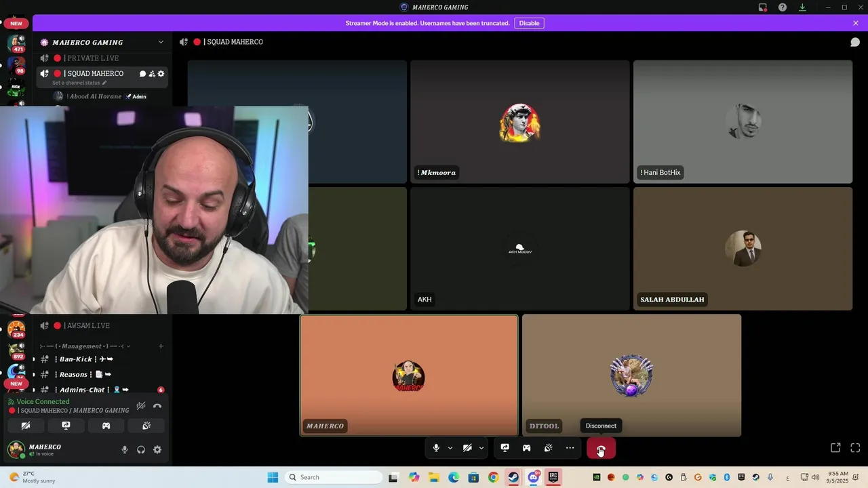Viewport: 868px width, 488px height.
Task: Open camera options arrow in call bar
Action: (481, 448)
